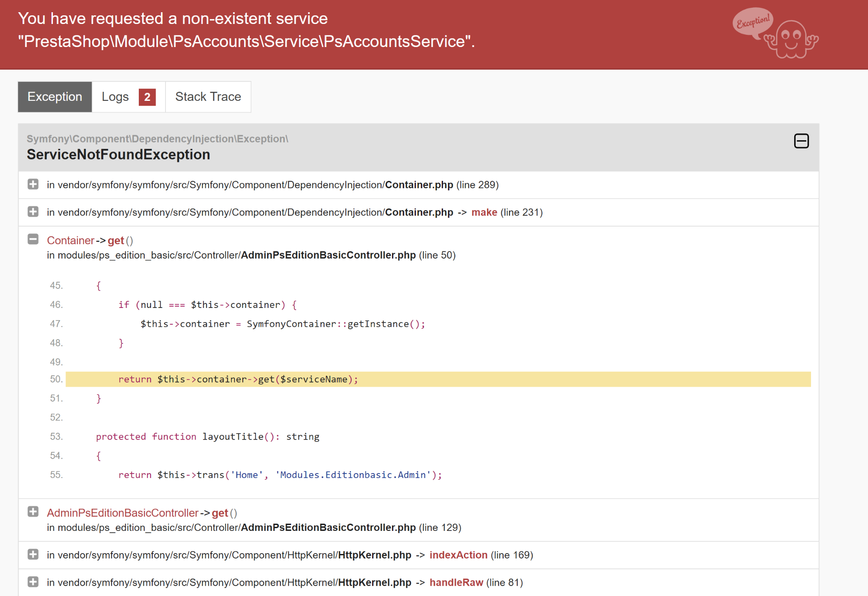Collapse the ServiceNotFoundException block via minus icon
This screenshot has width=868, height=596.
[801, 141]
